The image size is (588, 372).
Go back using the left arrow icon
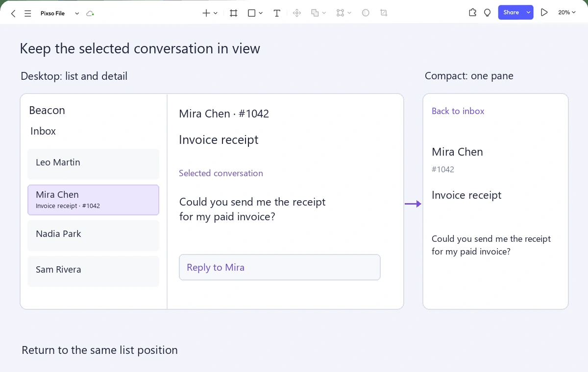click(13, 13)
